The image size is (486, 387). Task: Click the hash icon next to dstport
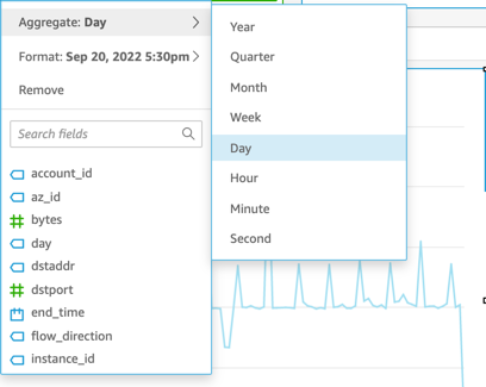[x=17, y=290]
